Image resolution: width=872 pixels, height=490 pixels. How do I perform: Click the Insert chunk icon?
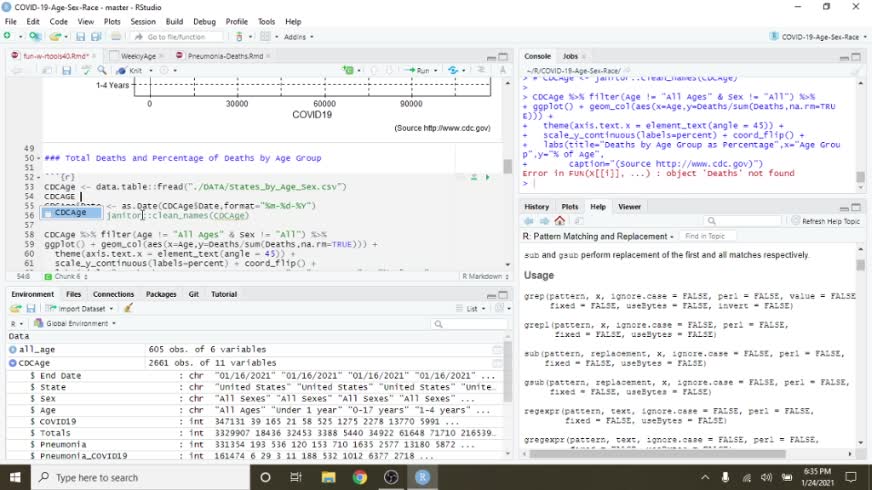point(349,71)
